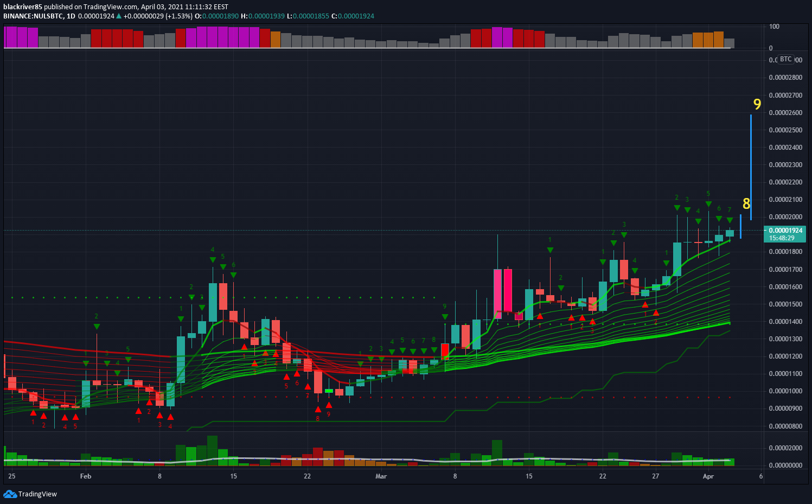Image resolution: width=812 pixels, height=504 pixels.
Task: Click the short blue projection line beside yellow 8
Action: (x=740, y=226)
